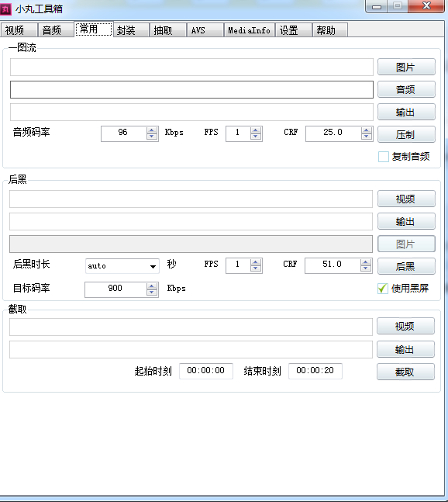448x502 pixels.
Task: Decrease the 后黑 FPS value with down arrow
Action: click(x=256, y=268)
